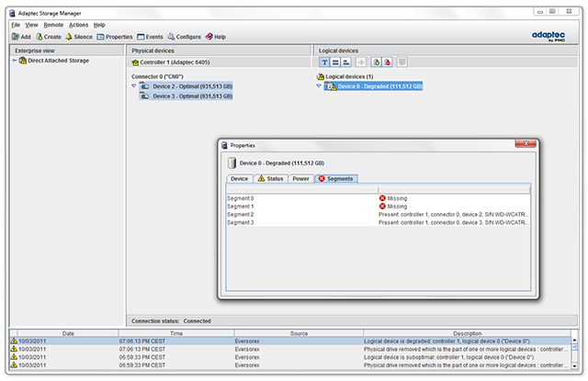Select Device 2 - Optimal physical drive
The image size is (588, 381).
pyautogui.click(x=186, y=86)
